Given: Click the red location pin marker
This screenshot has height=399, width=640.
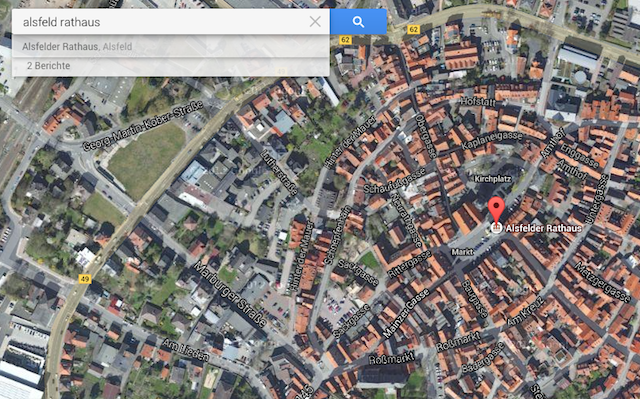Looking at the screenshot, I should click(496, 210).
